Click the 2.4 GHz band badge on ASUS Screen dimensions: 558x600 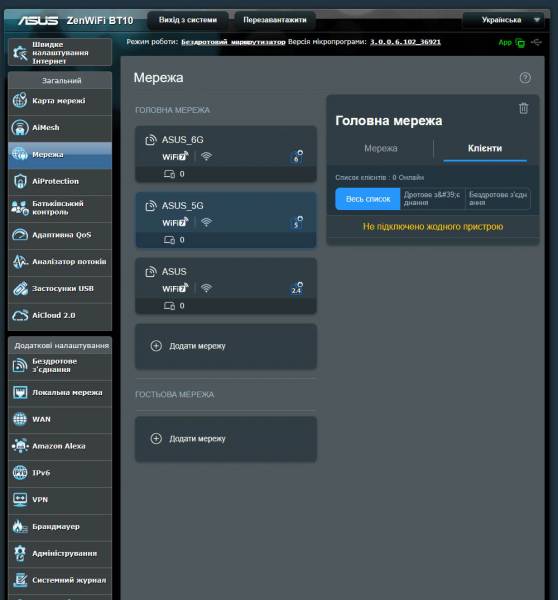[297, 289]
